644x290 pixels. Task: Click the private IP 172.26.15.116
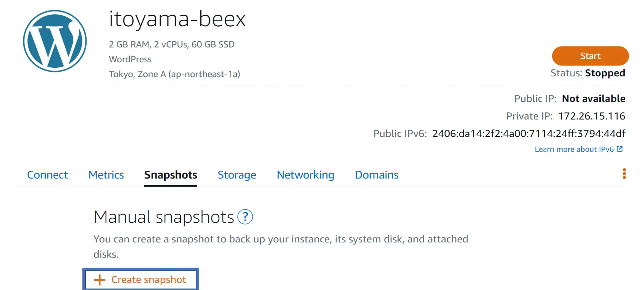pos(592,116)
